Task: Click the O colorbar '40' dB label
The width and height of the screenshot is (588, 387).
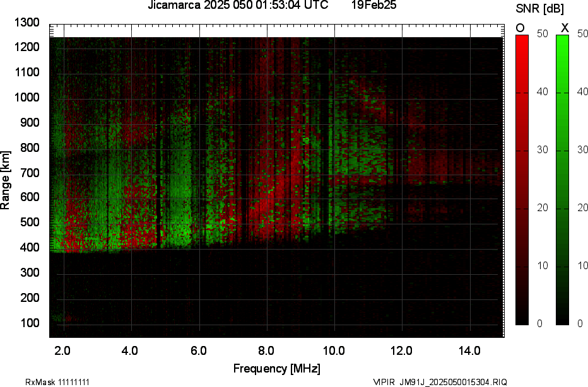Action: [542, 92]
